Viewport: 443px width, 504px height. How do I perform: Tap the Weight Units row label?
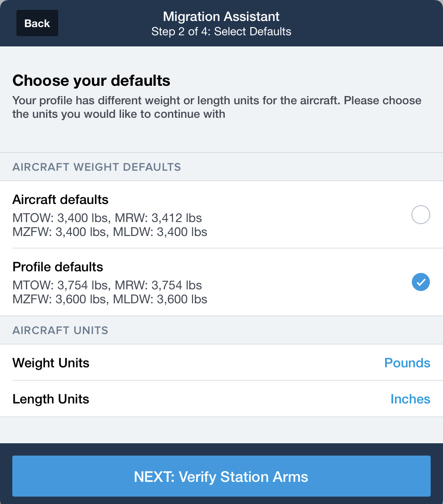[51, 363]
